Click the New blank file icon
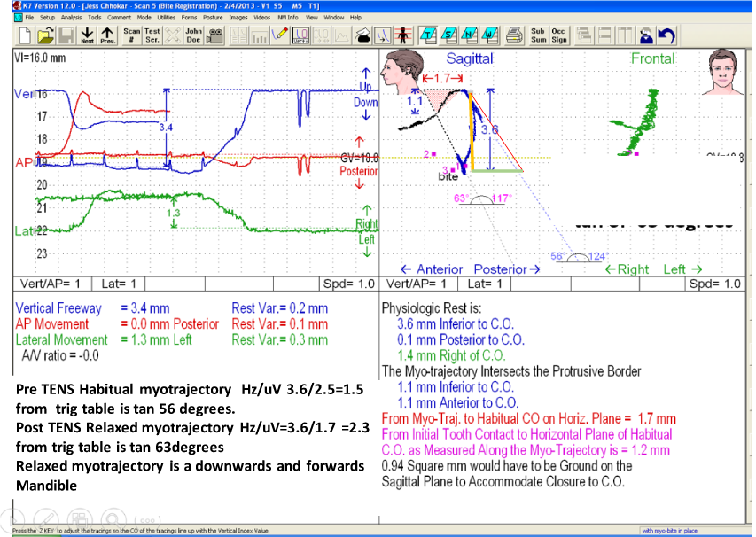The width and height of the screenshot is (756, 537). coord(26,36)
